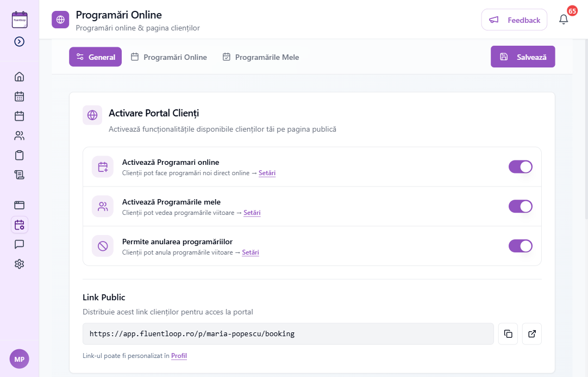Image resolution: width=588 pixels, height=377 pixels.
Task: Click the Activare Portal Clienți heading
Action: click(x=154, y=113)
